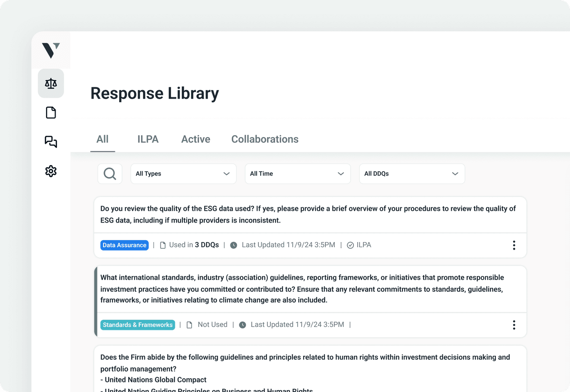Toggle the Data Assurance category tag
Screen dimensions: 570x392
[x=124, y=245]
